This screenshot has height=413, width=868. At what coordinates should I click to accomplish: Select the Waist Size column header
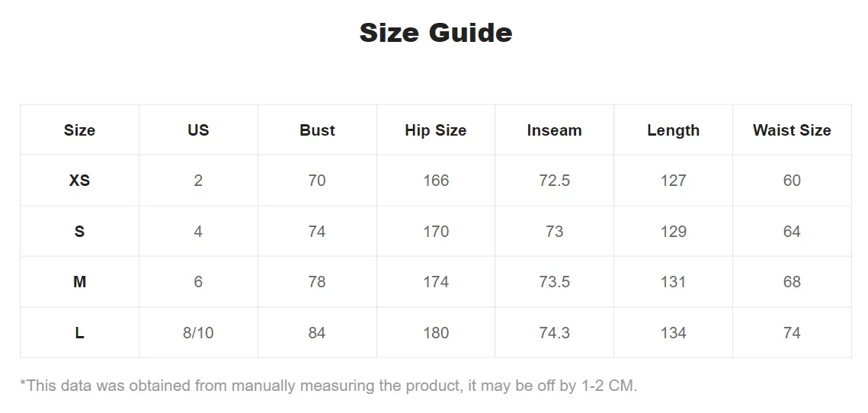click(792, 130)
